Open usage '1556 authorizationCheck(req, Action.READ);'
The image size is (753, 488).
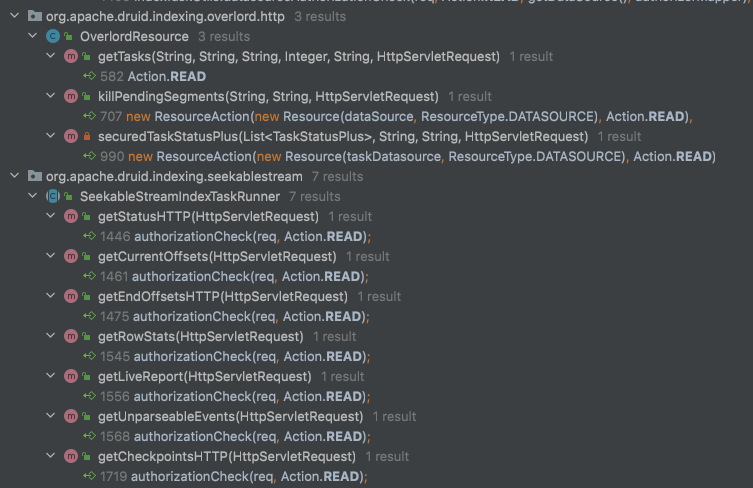[x=376, y=396]
